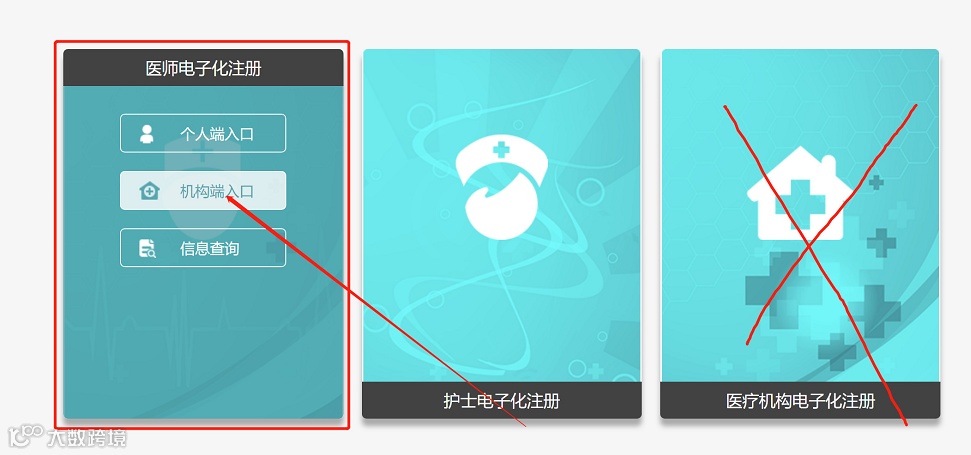Screen dimensions: 971x455
Task: Open the nurse registration card image
Action: 502,215
